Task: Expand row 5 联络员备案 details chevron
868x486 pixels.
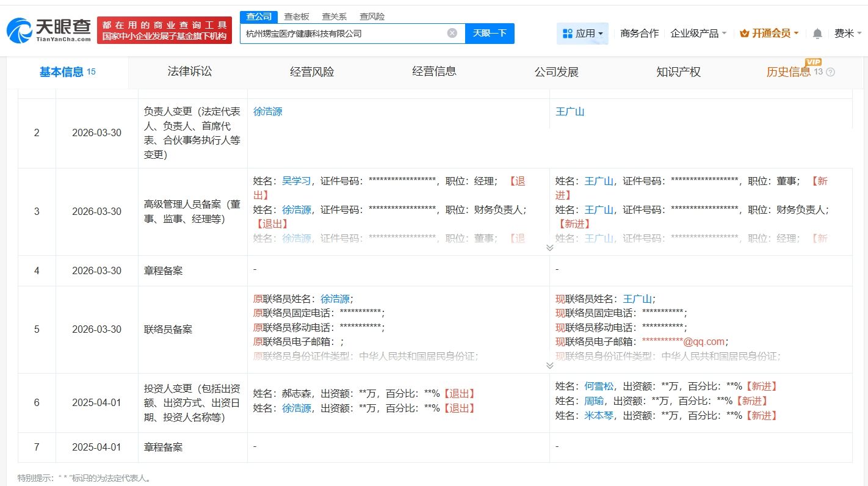Action: [549, 365]
